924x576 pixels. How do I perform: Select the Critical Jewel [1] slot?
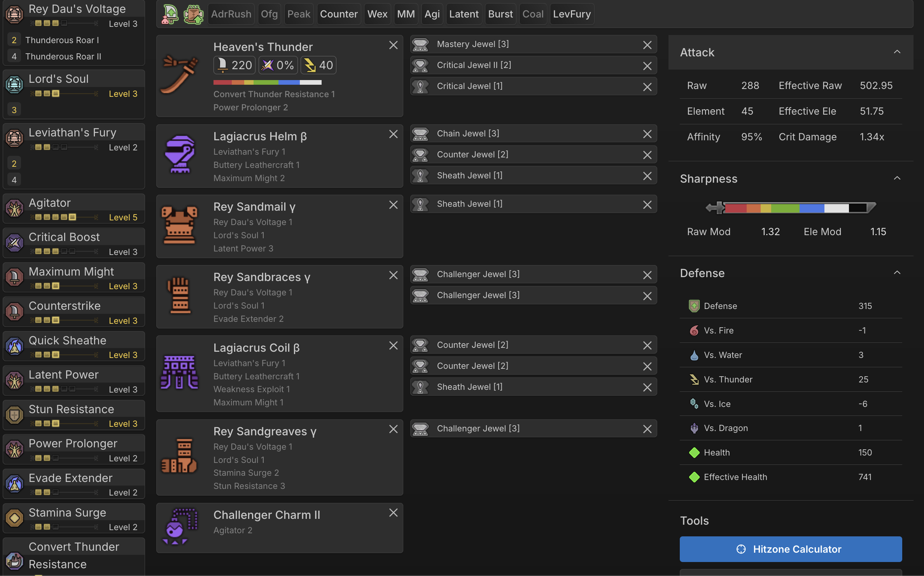534,86
